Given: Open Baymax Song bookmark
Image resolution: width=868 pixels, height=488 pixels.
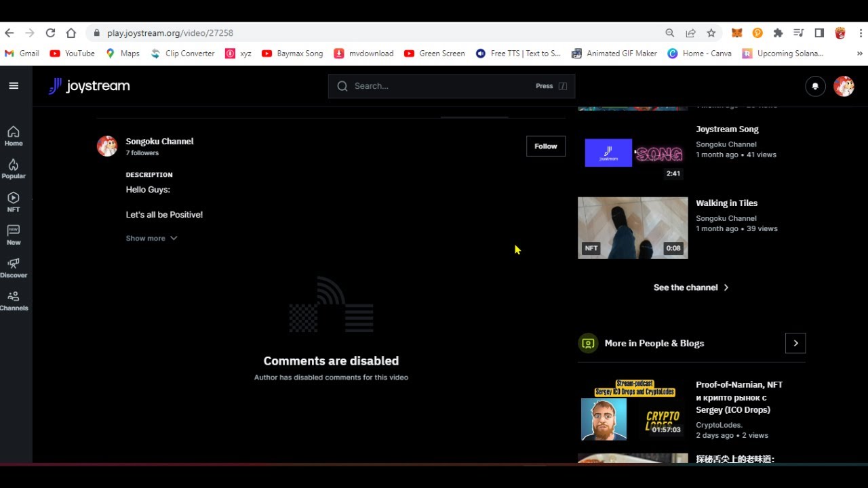Looking at the screenshot, I should (292, 53).
